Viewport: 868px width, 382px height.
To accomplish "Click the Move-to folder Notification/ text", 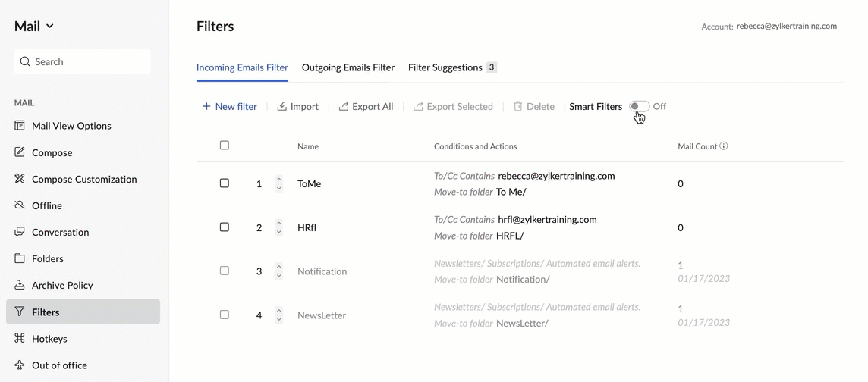I will pyautogui.click(x=492, y=279).
